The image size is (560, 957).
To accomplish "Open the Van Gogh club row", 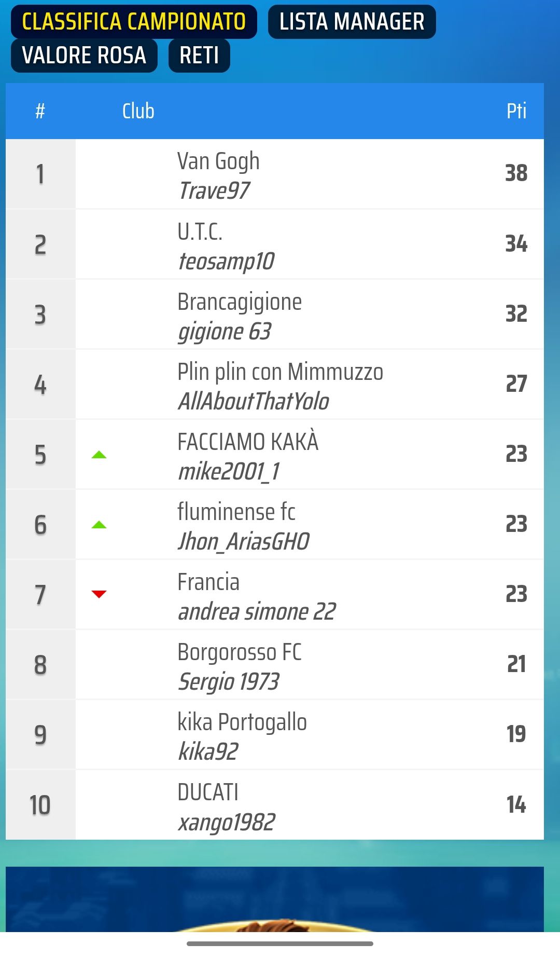I will 275,174.
